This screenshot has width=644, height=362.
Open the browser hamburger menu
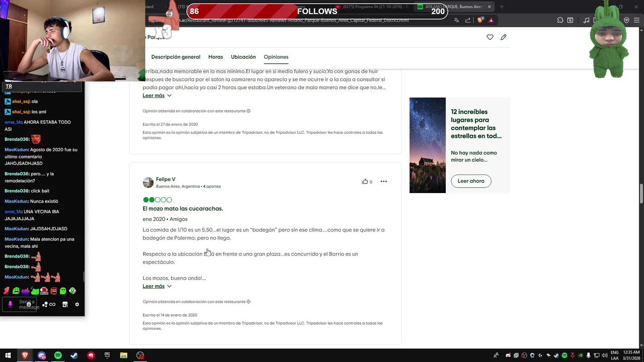(637, 20)
